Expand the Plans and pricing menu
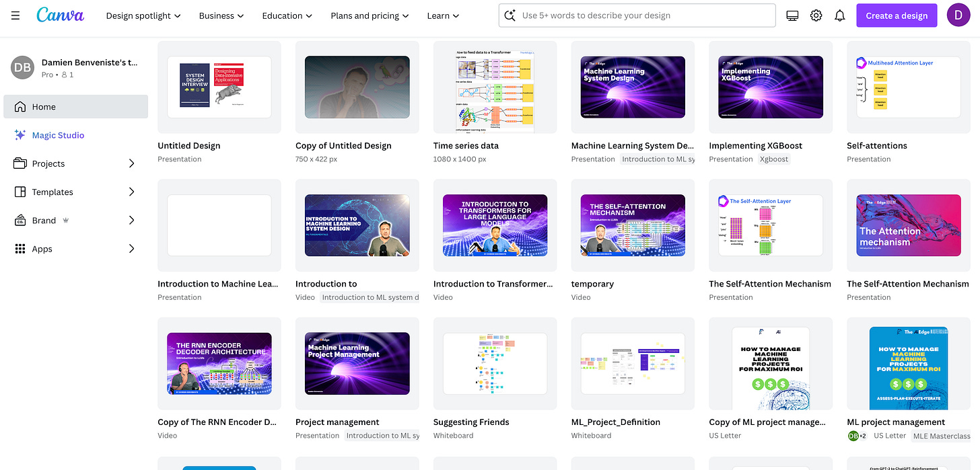This screenshot has height=470, width=980. tap(370, 15)
